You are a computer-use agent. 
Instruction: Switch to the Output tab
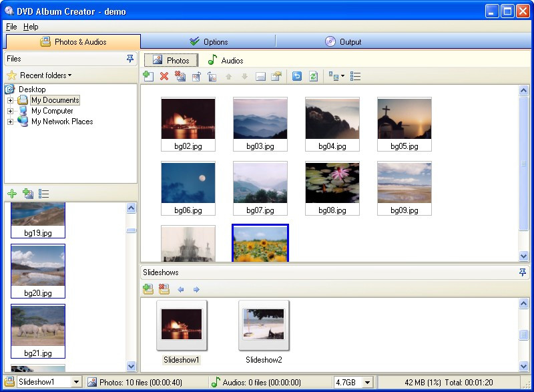pos(343,42)
